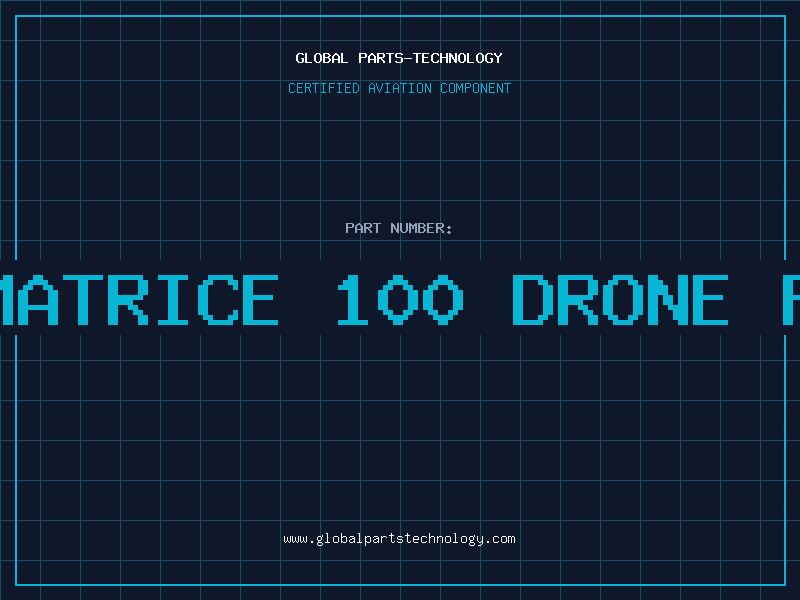Click the www prefix of the URL
800x600 pixels.
pos(295,539)
